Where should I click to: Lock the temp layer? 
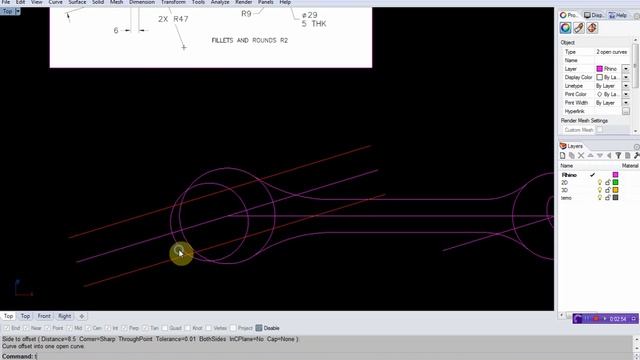coord(608,198)
